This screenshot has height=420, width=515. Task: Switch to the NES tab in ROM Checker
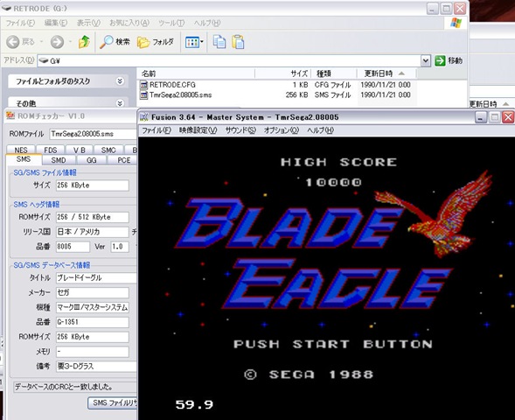pos(21,150)
